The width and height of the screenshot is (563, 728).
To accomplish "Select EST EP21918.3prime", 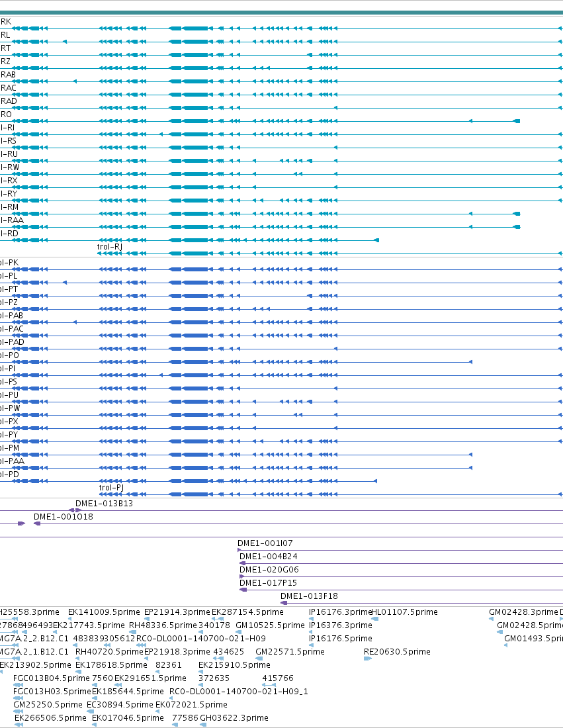I will 177,652.
